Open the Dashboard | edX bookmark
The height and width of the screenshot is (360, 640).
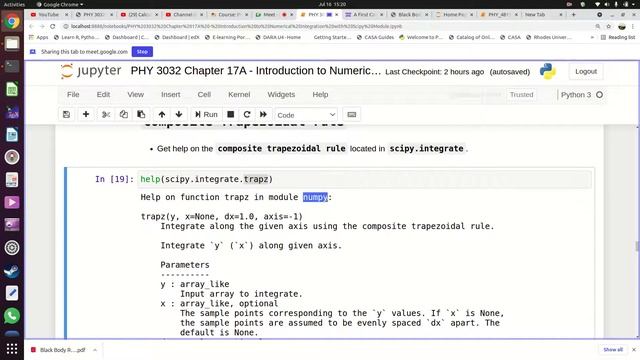[x=178, y=37]
